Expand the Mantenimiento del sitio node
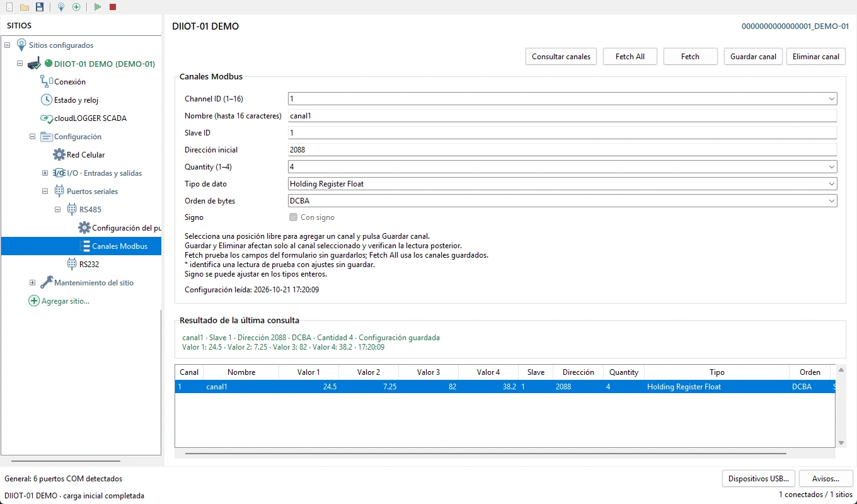 [32, 282]
